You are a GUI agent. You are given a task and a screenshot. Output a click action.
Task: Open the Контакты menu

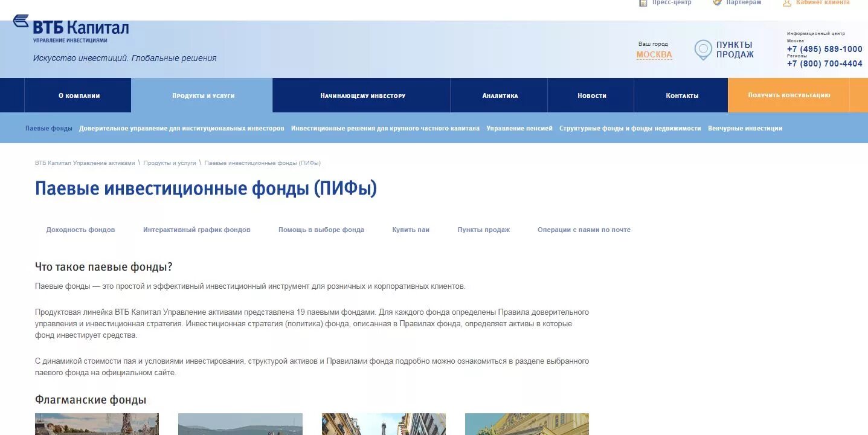682,95
